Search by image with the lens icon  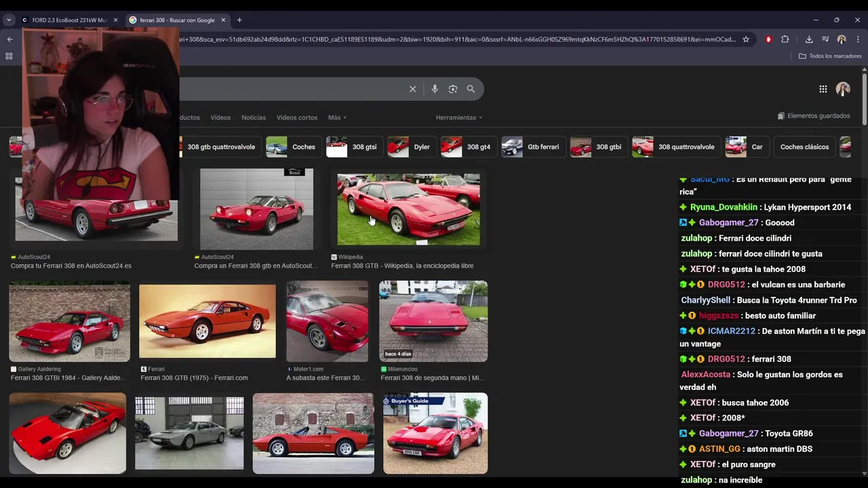click(453, 89)
